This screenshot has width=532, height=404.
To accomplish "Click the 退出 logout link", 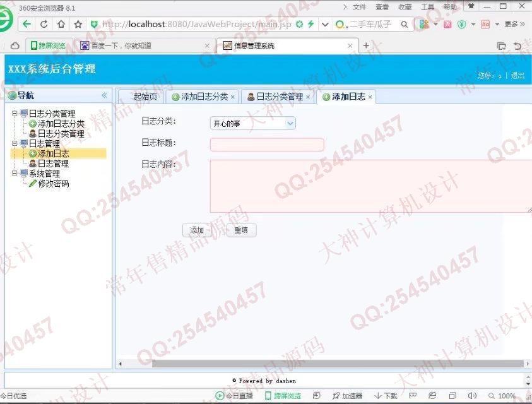I will [x=517, y=75].
